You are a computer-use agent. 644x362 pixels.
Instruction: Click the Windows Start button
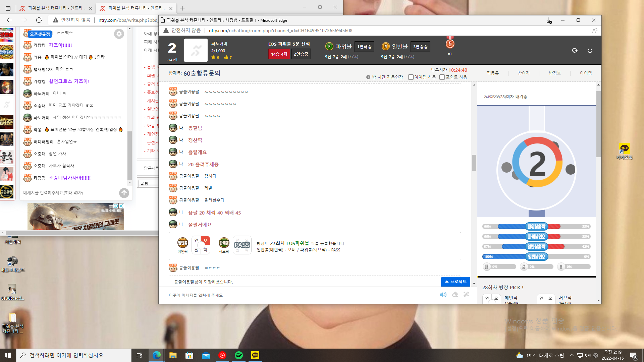coord(8,355)
